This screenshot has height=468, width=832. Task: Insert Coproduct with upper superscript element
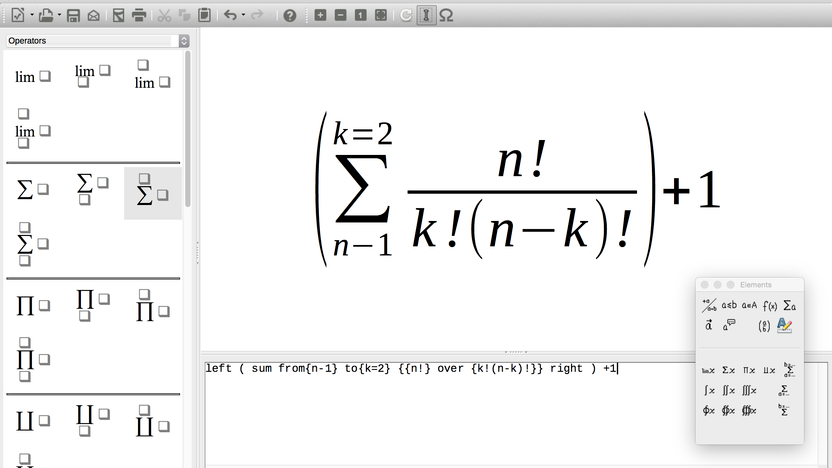(153, 421)
